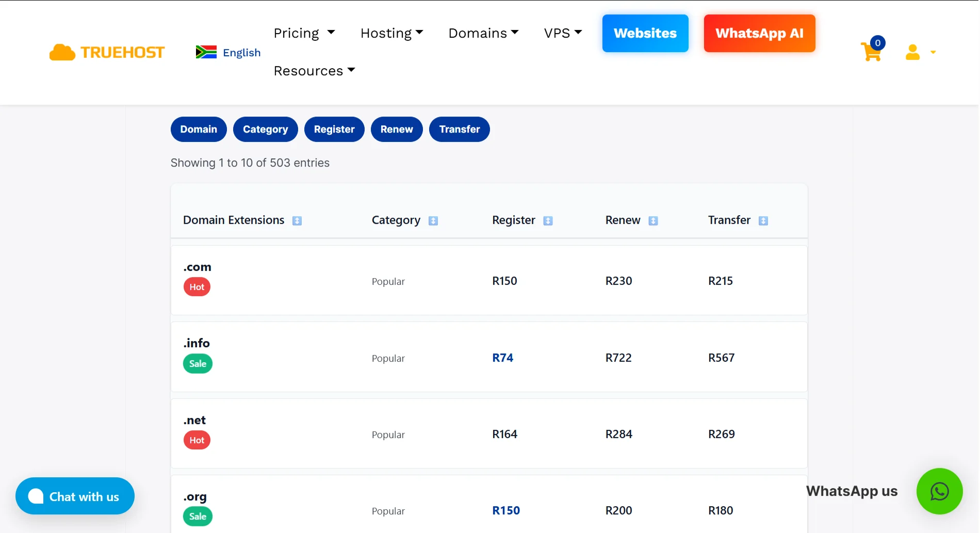Click the WhatsApp us label
980x533 pixels.
[852, 491]
